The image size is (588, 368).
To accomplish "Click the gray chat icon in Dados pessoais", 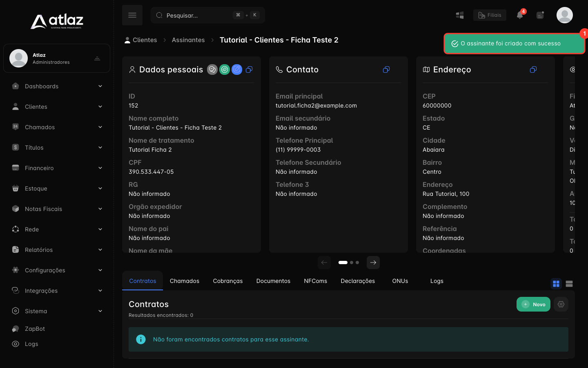I will click(x=212, y=70).
